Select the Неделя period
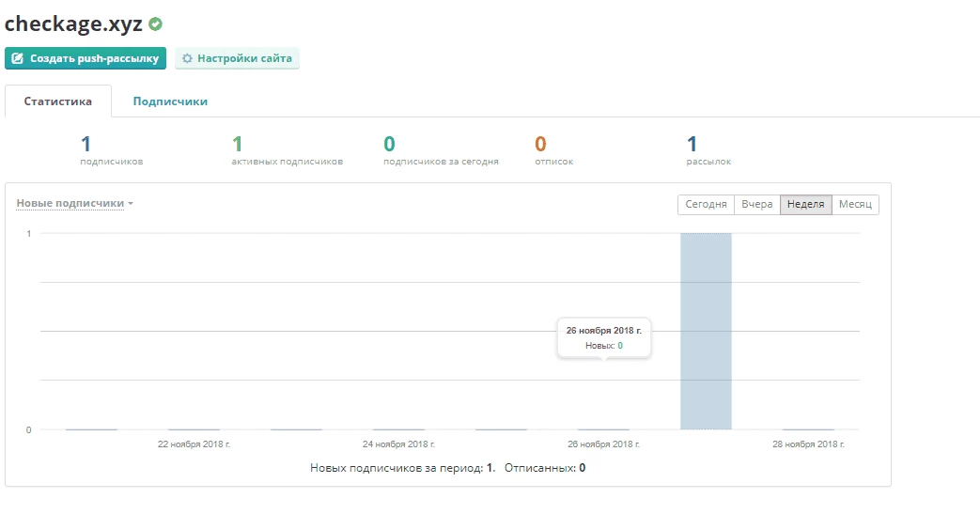Viewport: 980px width, 514px height. (x=805, y=205)
